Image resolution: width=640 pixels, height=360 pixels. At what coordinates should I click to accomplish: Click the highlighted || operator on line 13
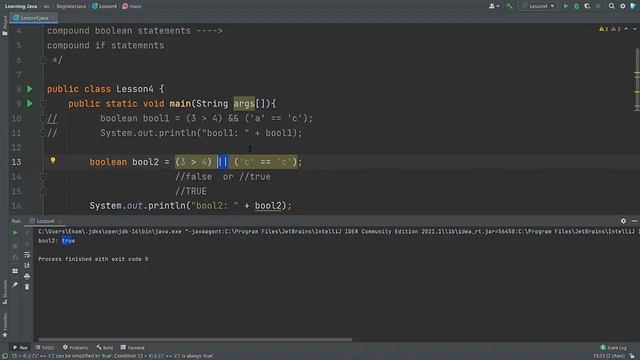click(222, 162)
